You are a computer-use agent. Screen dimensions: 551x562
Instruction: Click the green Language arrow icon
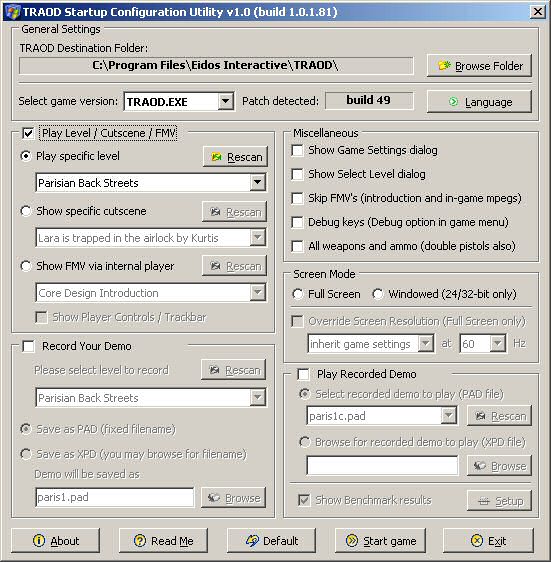click(x=453, y=102)
